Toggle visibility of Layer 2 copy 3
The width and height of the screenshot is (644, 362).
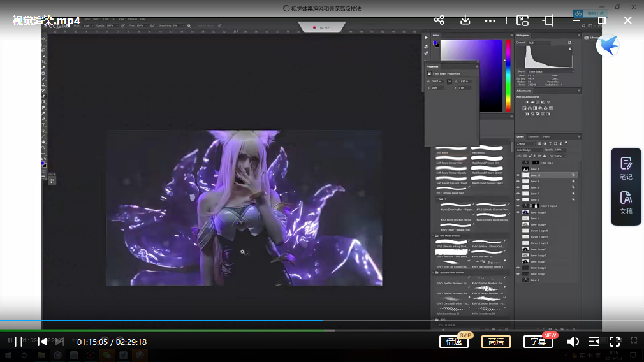click(518, 268)
